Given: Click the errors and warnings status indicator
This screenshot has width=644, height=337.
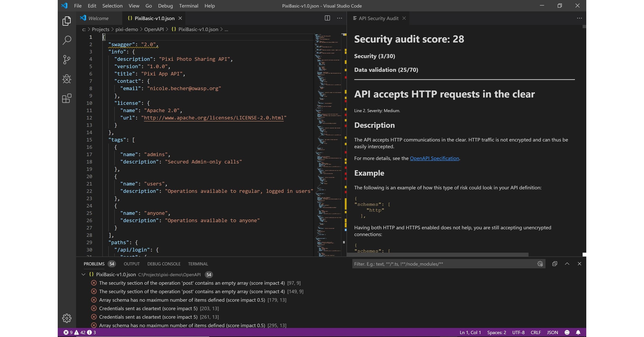Looking at the screenshot, I should click(x=79, y=332).
